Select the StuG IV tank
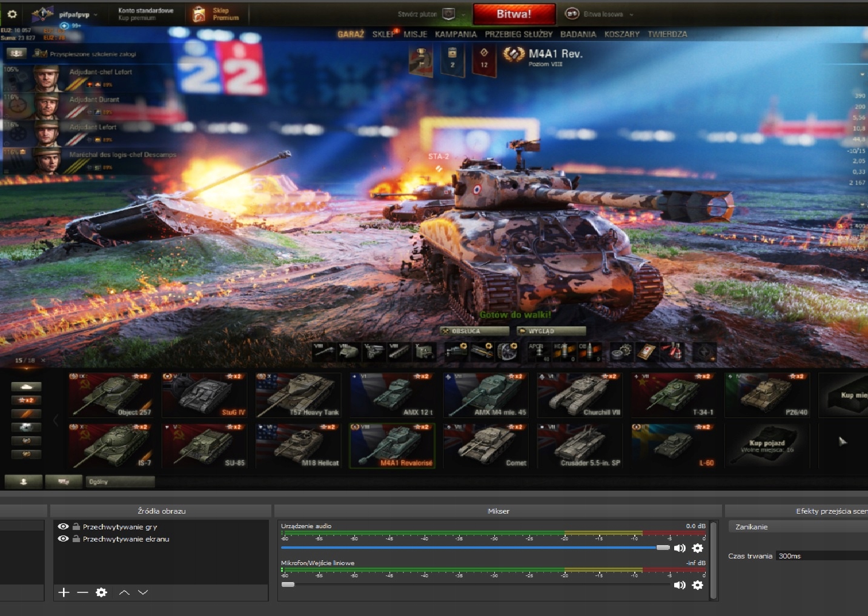Image resolution: width=868 pixels, height=616 pixels. [x=204, y=395]
